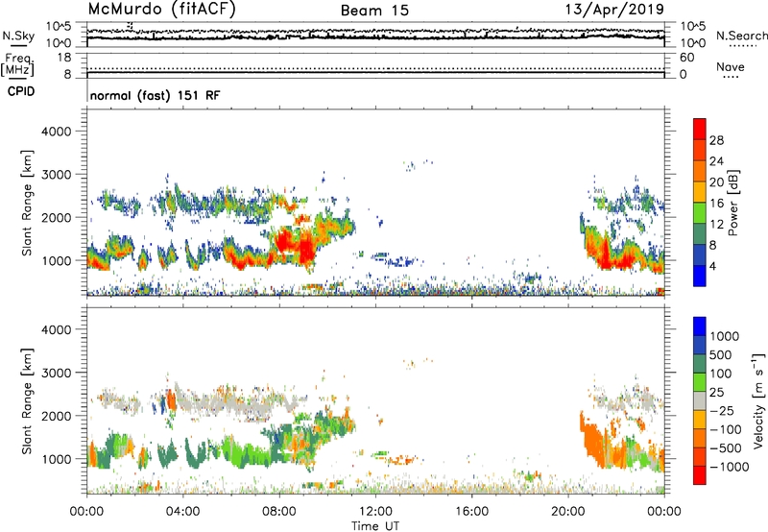Click the "Freq. [MHz]" label
Screen dimensions: 768x532
[17, 64]
